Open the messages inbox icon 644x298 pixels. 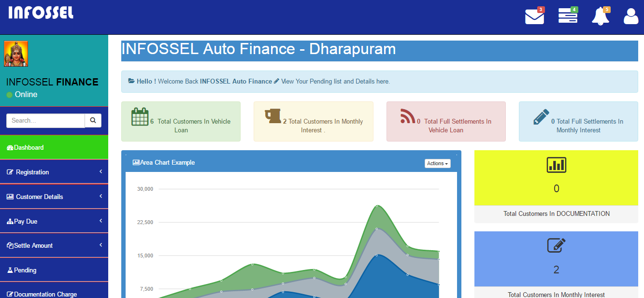pos(534,16)
